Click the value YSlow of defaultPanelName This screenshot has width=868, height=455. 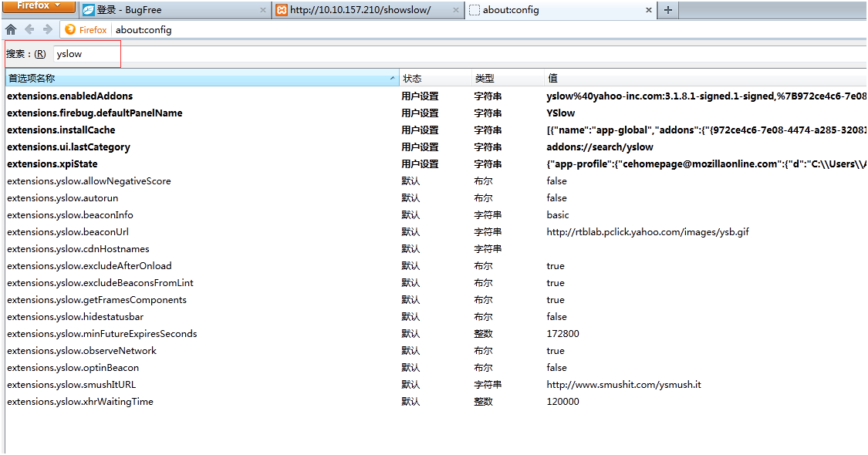tap(561, 113)
